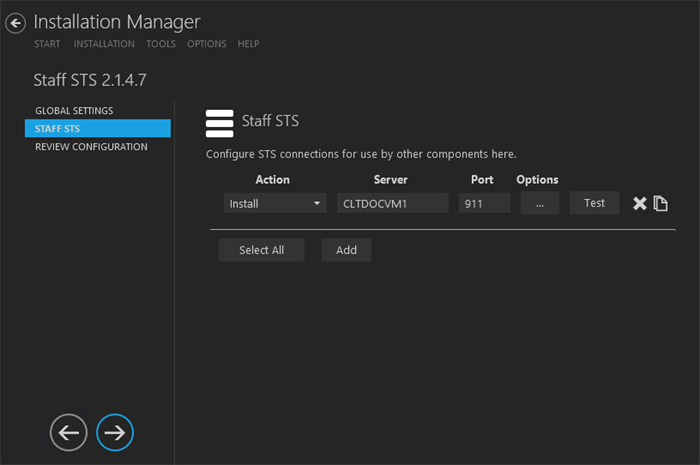Image resolution: width=700 pixels, height=465 pixels.
Task: Test the CLTDOCVM1 connection
Action: pos(594,203)
